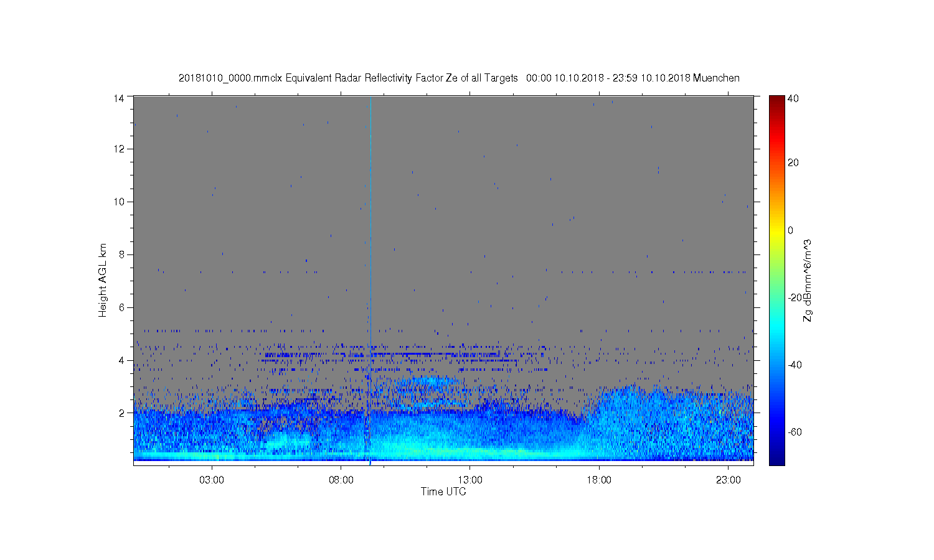Click the height tick label 10
934x560 pixels.
coord(120,202)
